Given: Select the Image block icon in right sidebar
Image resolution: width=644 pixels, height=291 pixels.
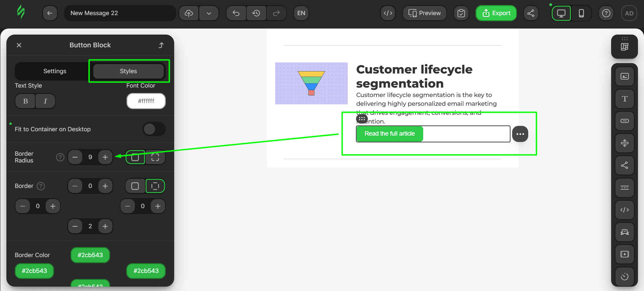Looking at the screenshot, I should 624,77.
